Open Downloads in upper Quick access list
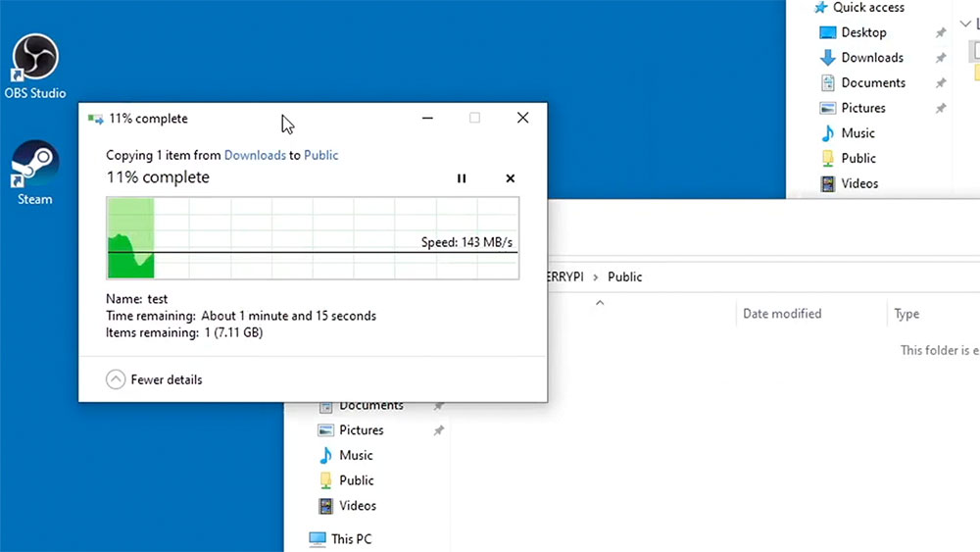Viewport: 980px width, 552px height. pos(872,58)
